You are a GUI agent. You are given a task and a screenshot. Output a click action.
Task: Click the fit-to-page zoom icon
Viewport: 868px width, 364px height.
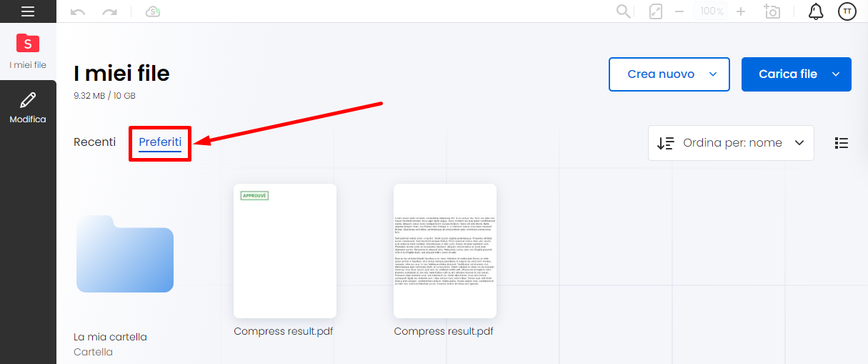(x=656, y=11)
